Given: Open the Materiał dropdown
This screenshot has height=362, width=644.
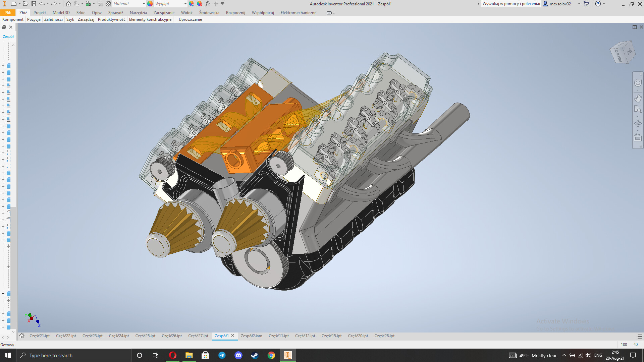Looking at the screenshot, I should coord(144,4).
